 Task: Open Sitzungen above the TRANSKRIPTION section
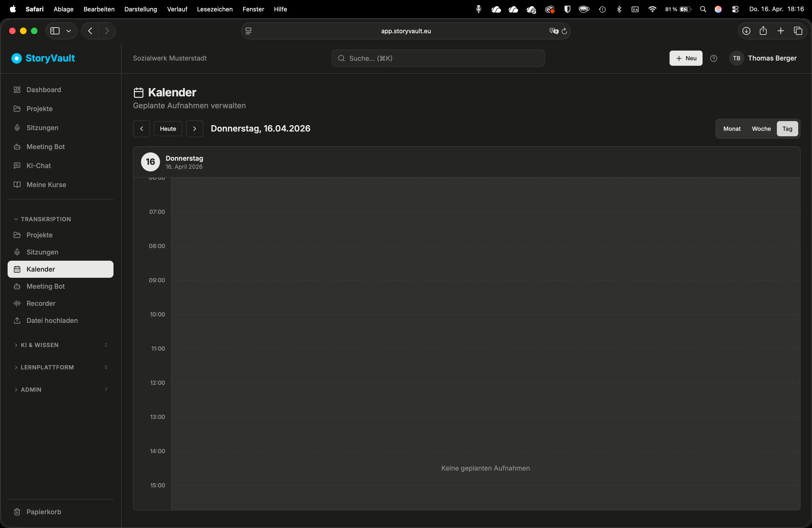60,128
